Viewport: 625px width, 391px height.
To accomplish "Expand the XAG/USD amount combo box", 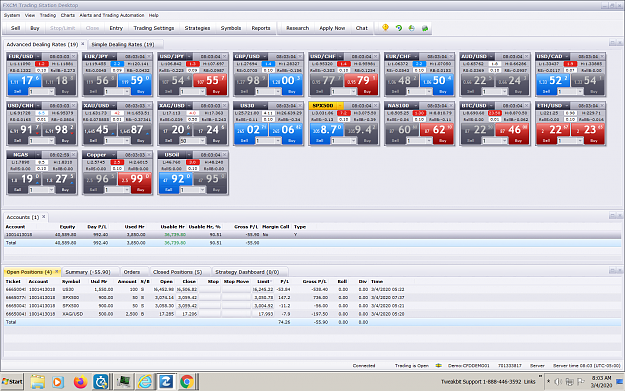I will click(202, 141).
